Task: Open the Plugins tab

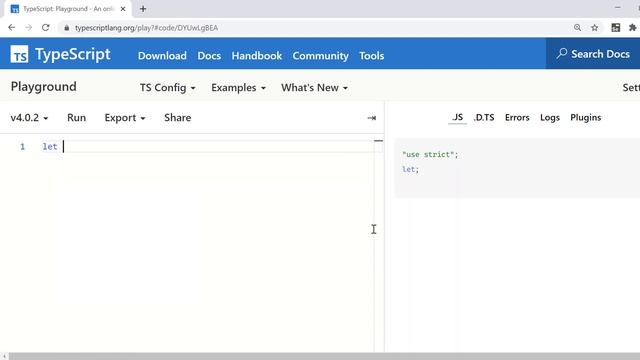Action: (x=586, y=118)
